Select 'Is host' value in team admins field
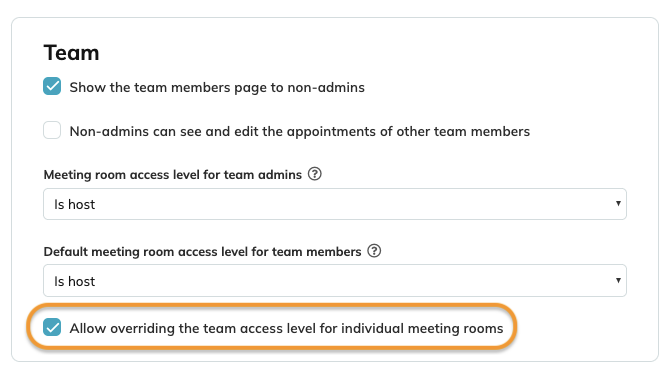Screen dimensions: 668x370 (x=75, y=204)
